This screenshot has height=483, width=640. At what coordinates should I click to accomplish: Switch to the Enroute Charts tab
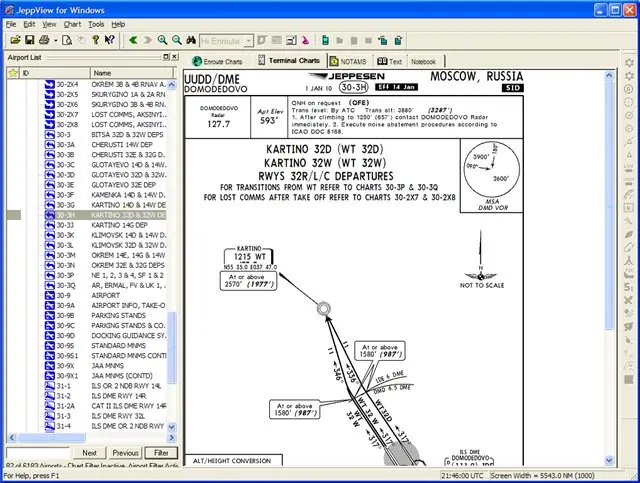coord(217,62)
